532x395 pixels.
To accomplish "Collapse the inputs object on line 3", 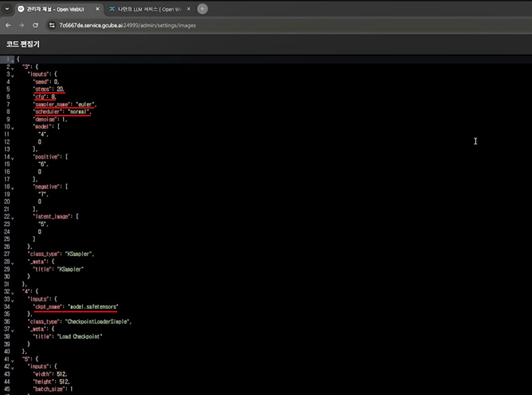I will tap(12, 75).
